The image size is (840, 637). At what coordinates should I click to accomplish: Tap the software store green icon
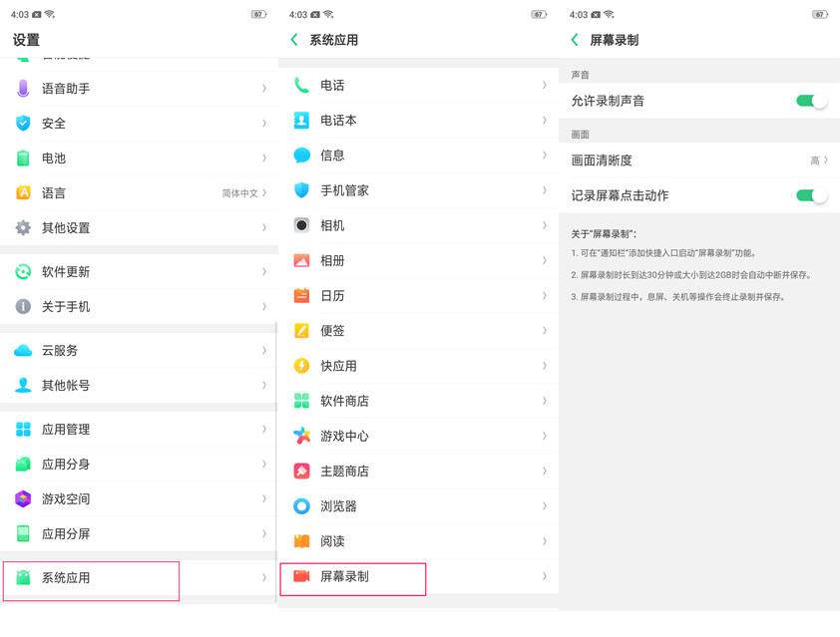click(301, 401)
